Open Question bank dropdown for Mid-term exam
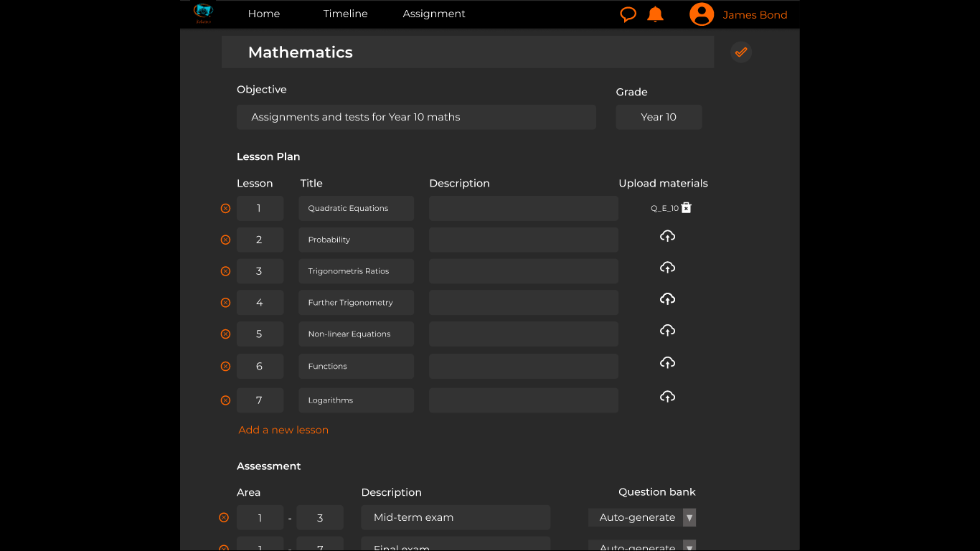This screenshot has width=980, height=551. (x=642, y=517)
